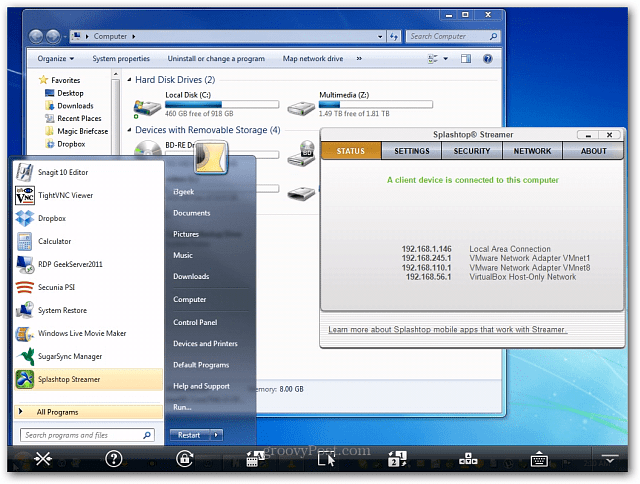Click the refresh arrows icon beside address bar
640x484 pixels.
click(x=393, y=36)
